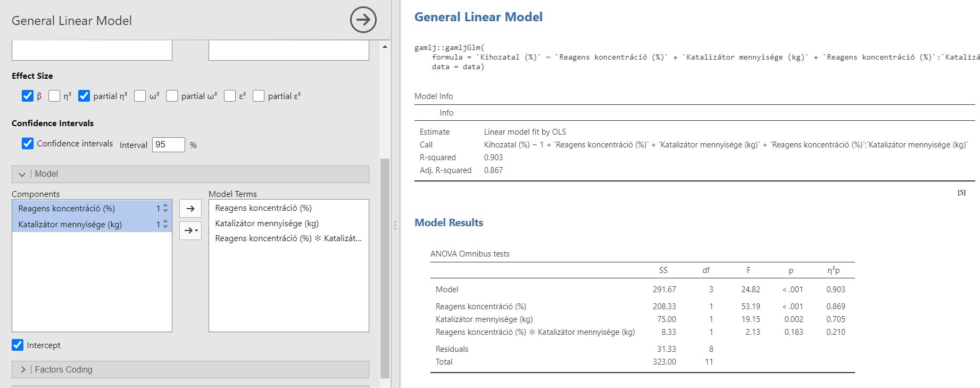Click the [5] footnote reference link
This screenshot has height=388, width=980.
pos(961,193)
